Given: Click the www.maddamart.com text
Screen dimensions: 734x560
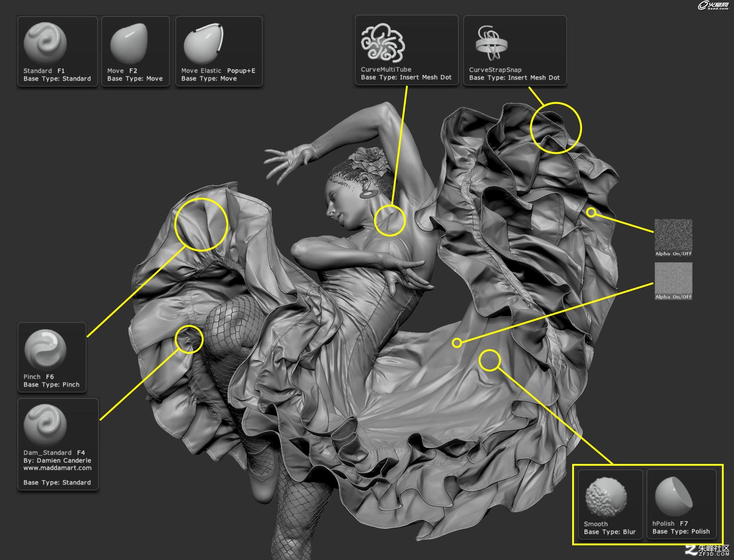Looking at the screenshot, I should (x=58, y=468).
